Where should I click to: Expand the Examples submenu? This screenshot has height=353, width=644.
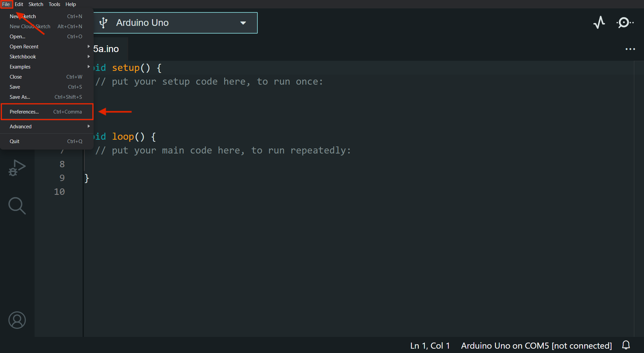coord(20,67)
